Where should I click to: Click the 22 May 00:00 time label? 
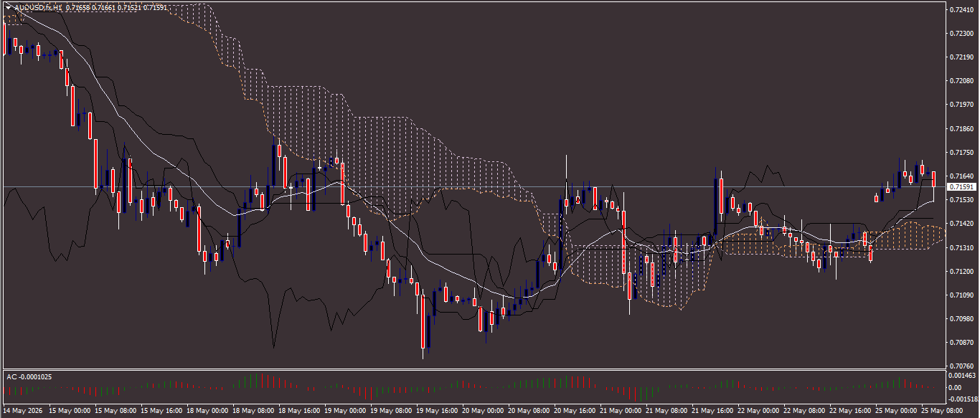click(x=758, y=412)
